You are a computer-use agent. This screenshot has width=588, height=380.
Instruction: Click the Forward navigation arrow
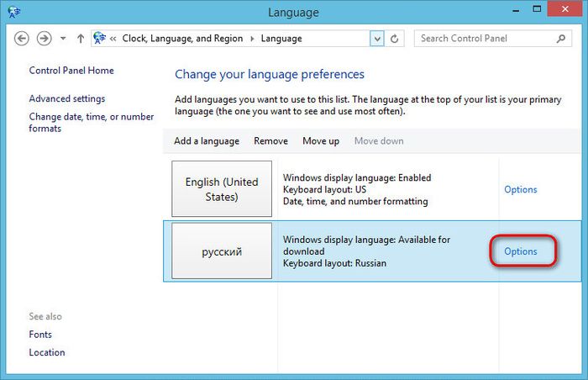(44, 39)
